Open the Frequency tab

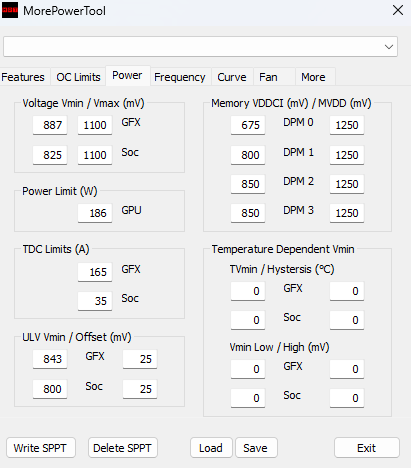tap(180, 77)
